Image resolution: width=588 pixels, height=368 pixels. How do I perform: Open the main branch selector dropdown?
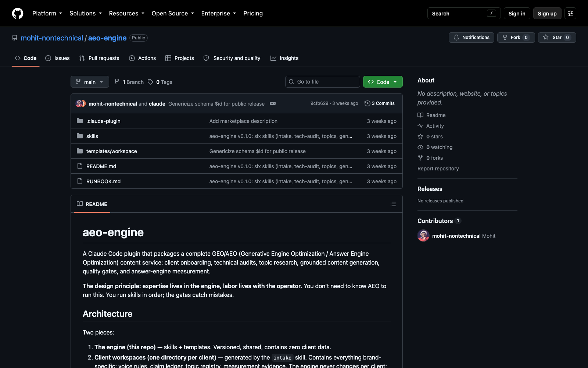click(x=90, y=82)
